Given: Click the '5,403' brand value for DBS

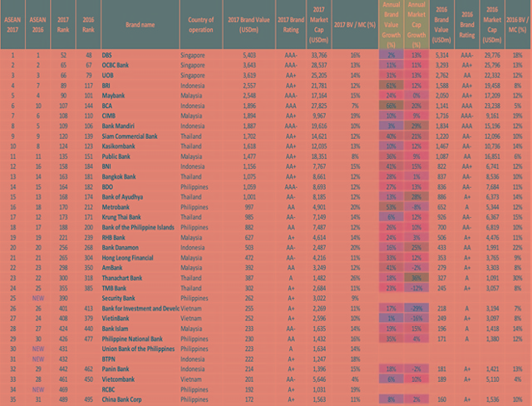Looking at the screenshot, I should [x=249, y=55].
